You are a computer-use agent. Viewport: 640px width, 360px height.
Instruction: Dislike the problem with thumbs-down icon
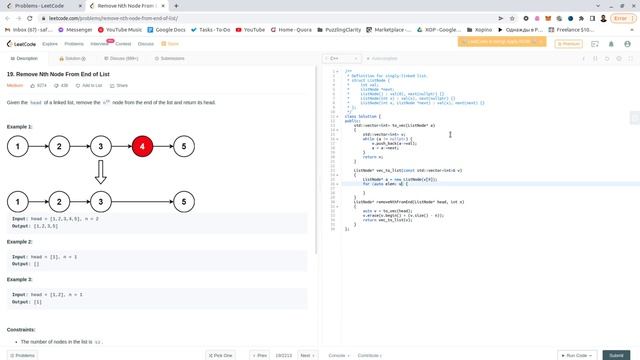point(56,86)
